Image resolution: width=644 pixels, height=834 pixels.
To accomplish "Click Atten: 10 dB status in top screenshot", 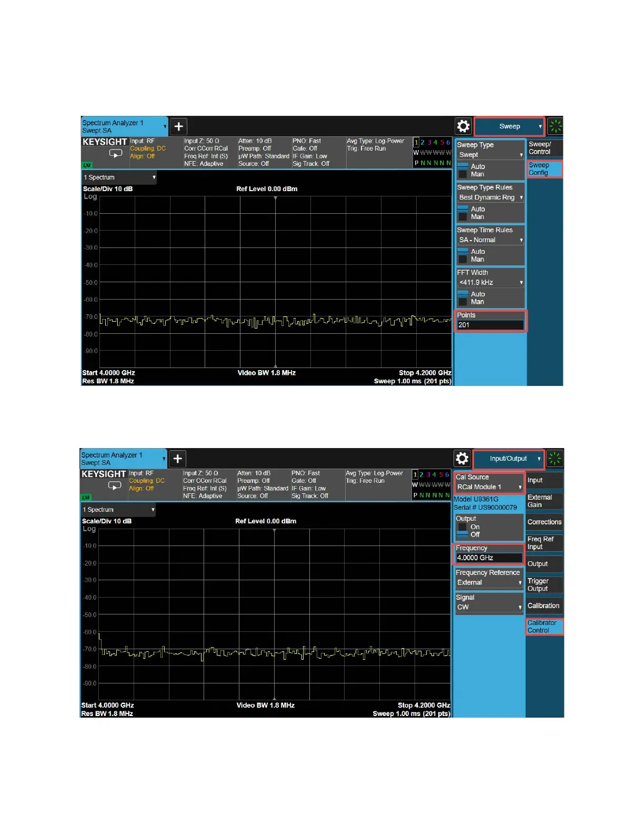I will [255, 141].
